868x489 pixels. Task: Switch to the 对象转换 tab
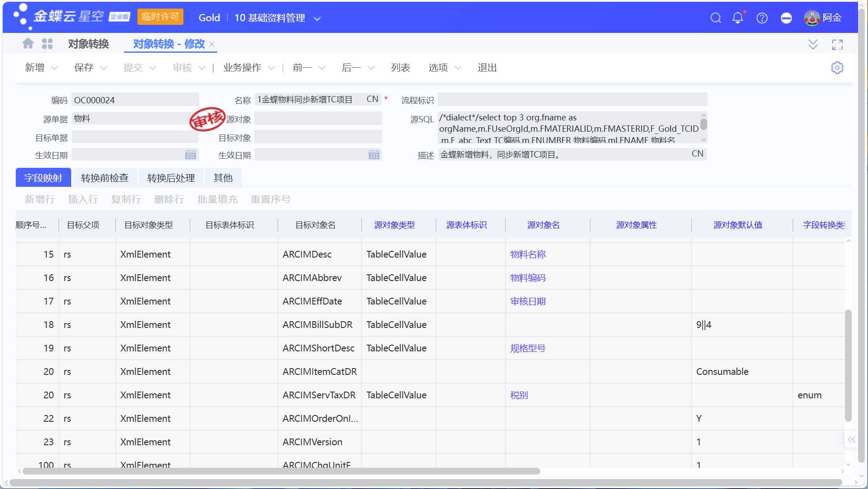(x=88, y=44)
